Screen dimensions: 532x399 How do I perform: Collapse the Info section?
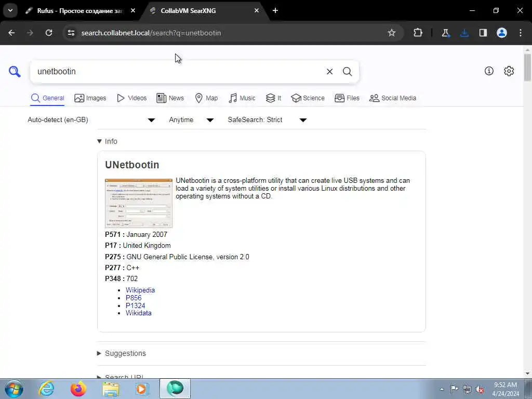coord(107,141)
